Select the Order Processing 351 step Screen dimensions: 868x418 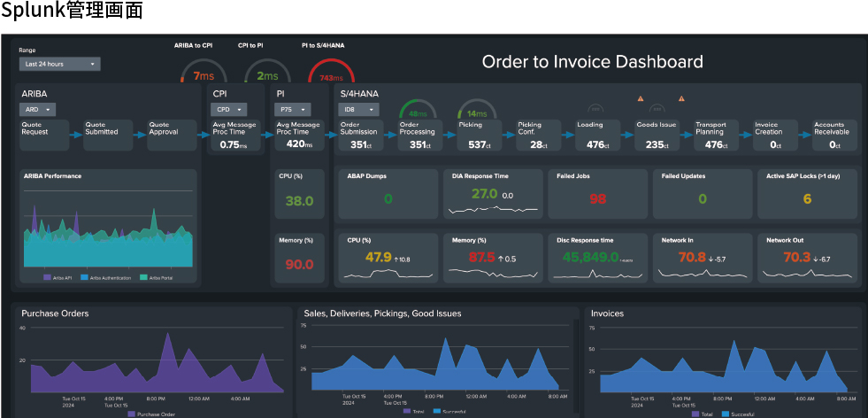click(x=420, y=135)
